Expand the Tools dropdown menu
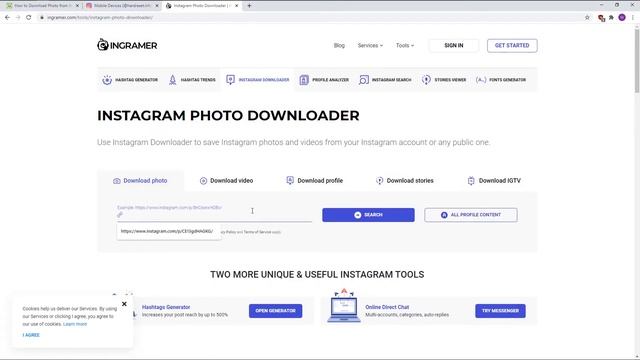This screenshot has width=640, height=360. [x=404, y=45]
